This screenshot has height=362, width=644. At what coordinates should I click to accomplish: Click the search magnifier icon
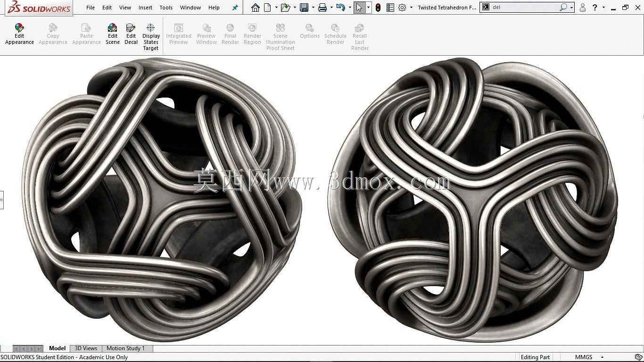coord(563,8)
